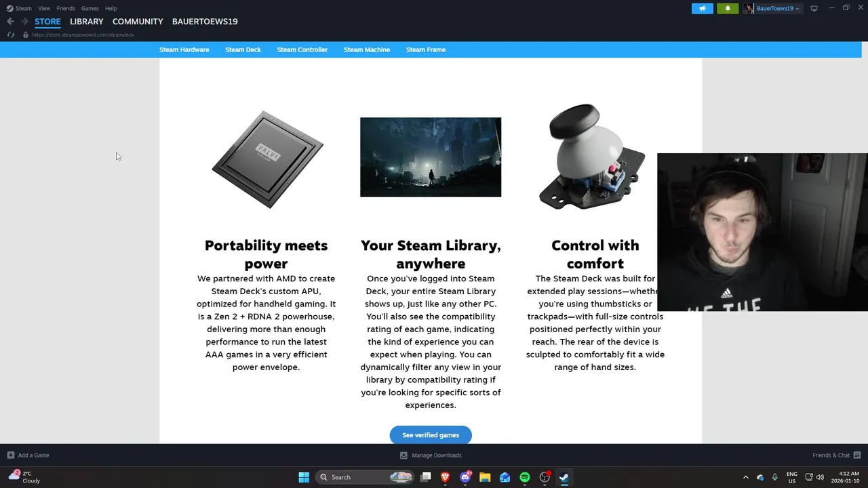Image resolution: width=868 pixels, height=488 pixels.
Task: Open the Steam Hardware nav link
Action: 184,49
